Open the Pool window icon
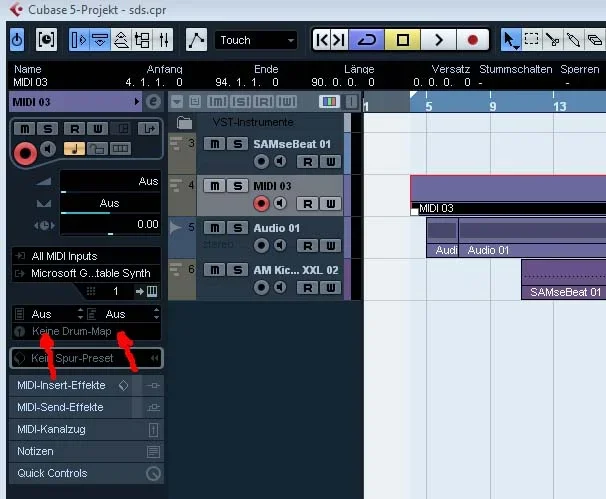This screenshot has height=499, width=606. 142,39
